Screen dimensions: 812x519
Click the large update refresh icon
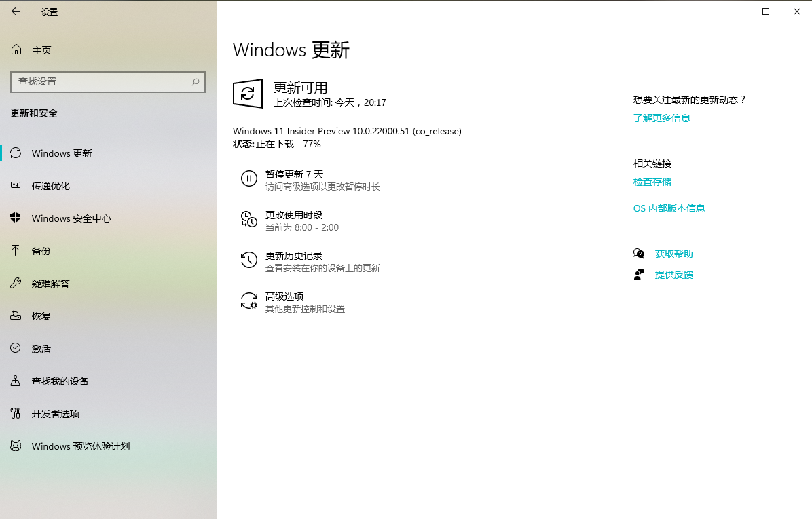tap(248, 93)
